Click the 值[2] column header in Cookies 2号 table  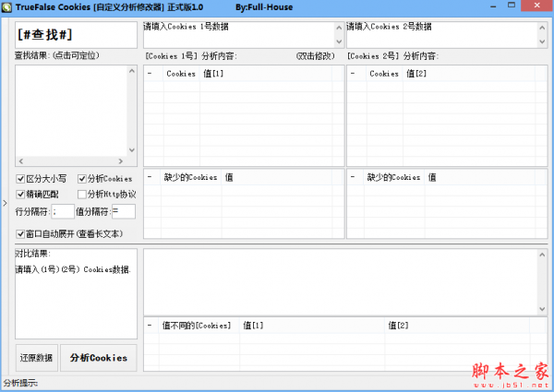469,74
